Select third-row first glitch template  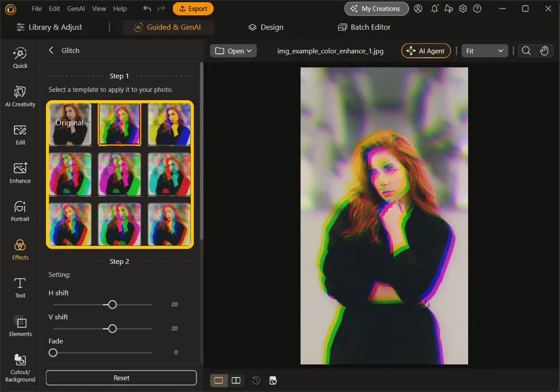tap(71, 224)
